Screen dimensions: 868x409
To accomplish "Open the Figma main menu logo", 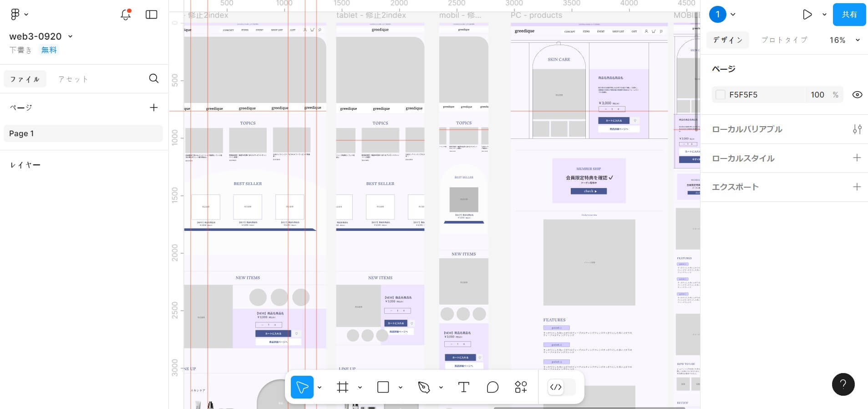I will coord(15,15).
